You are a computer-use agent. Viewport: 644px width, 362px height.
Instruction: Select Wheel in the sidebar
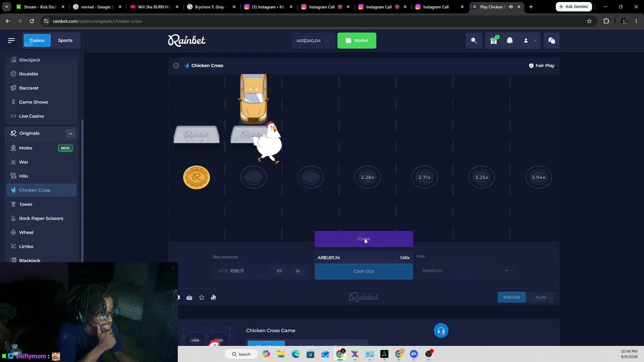point(41,232)
